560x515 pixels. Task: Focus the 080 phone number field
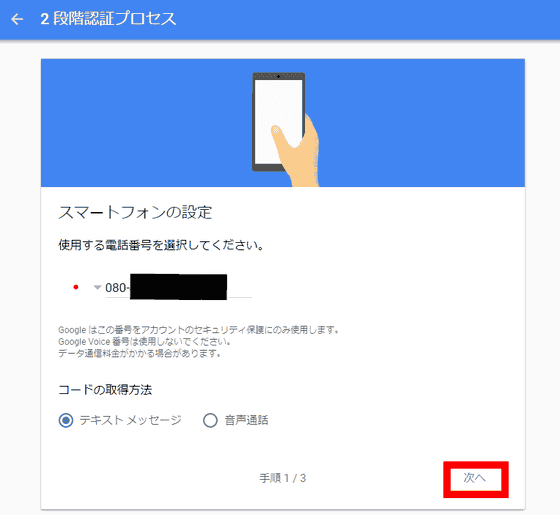point(179,288)
